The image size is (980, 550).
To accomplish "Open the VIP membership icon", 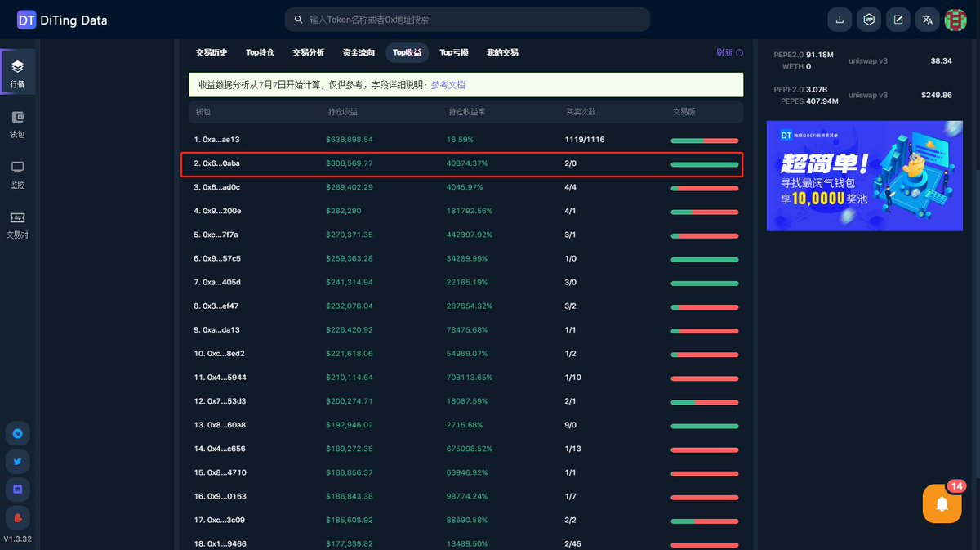I will [x=869, y=19].
